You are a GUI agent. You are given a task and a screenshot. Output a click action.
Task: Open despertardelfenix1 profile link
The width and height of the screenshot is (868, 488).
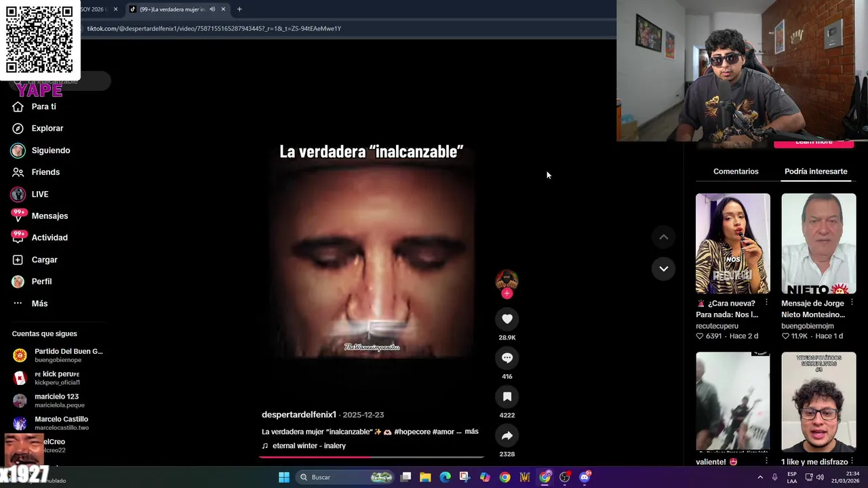(299, 415)
